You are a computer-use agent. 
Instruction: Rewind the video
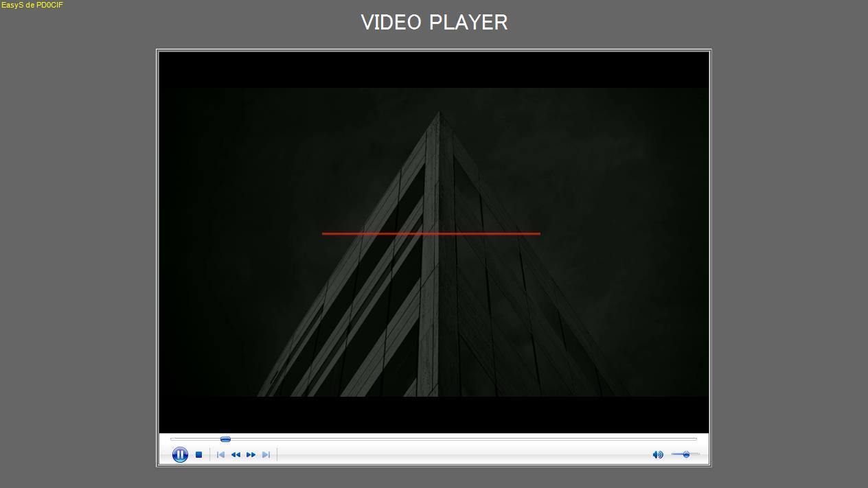click(236, 454)
